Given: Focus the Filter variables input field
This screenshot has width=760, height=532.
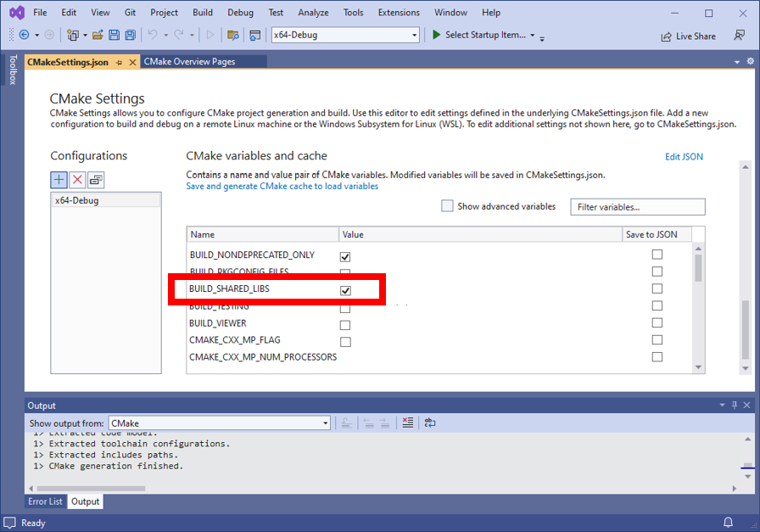Looking at the screenshot, I should [x=637, y=207].
